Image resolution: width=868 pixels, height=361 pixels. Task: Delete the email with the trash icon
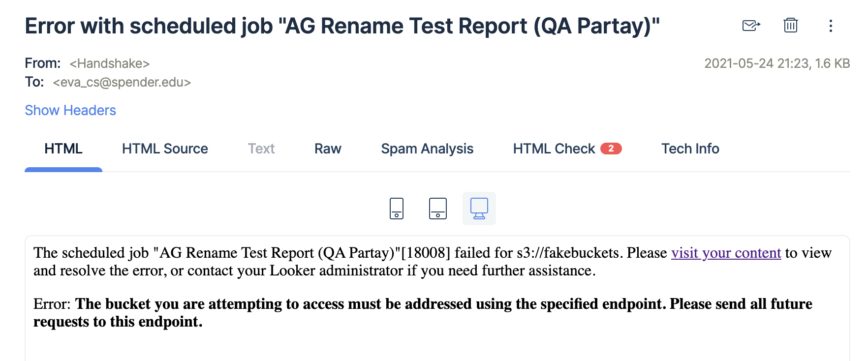pos(790,25)
